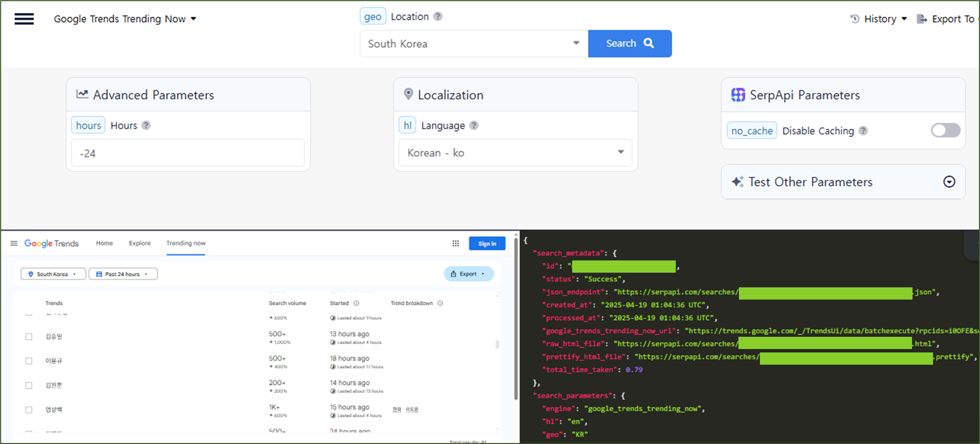Check the box for the 15 hours ago row

pyautogui.click(x=29, y=410)
